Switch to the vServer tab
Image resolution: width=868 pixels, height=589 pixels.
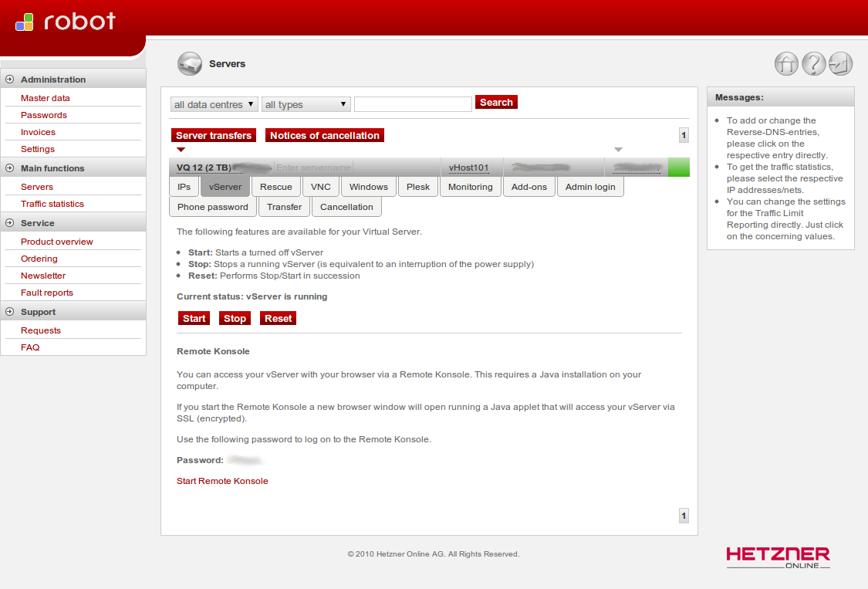click(x=225, y=187)
